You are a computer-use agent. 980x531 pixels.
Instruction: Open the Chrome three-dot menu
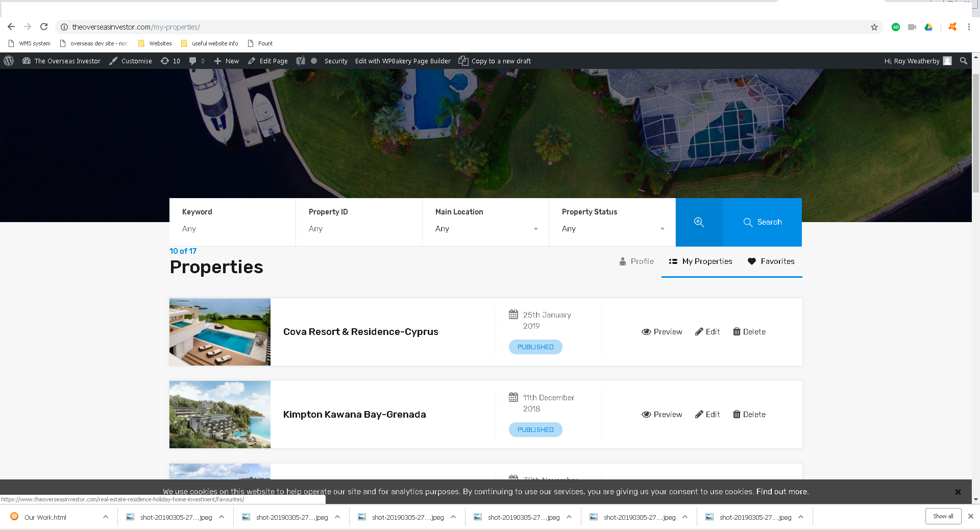point(968,27)
